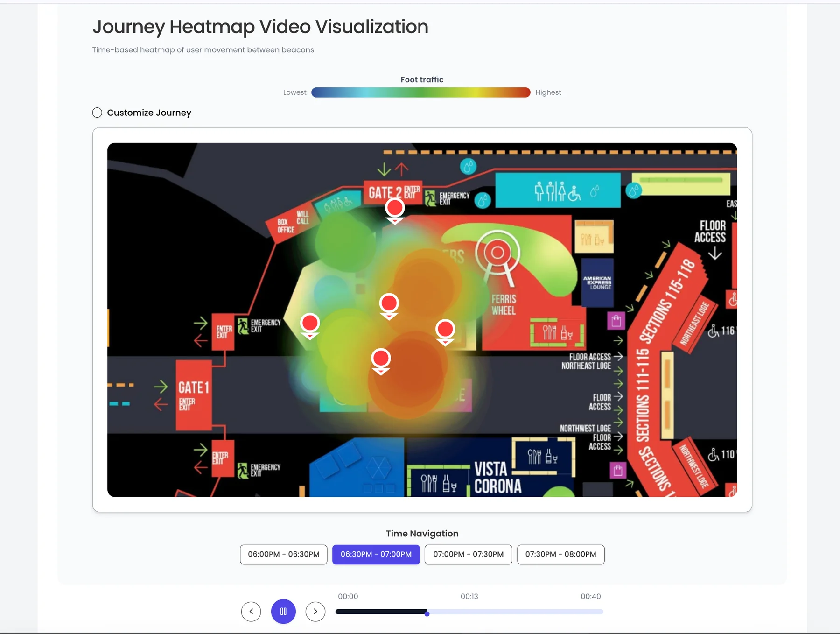Click the lower magenta shopping bag icon
The image size is (840, 634).
click(x=618, y=470)
